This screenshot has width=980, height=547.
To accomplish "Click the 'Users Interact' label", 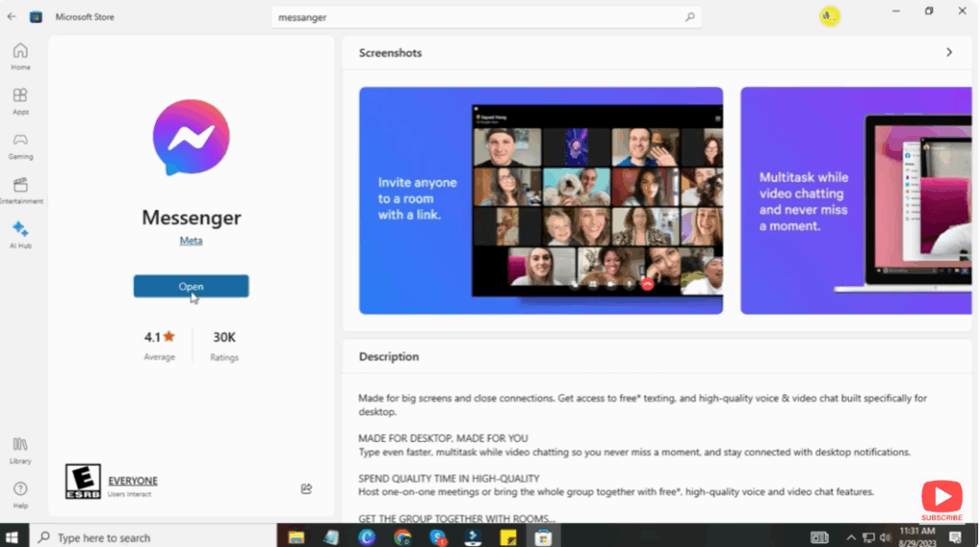I will point(129,493).
